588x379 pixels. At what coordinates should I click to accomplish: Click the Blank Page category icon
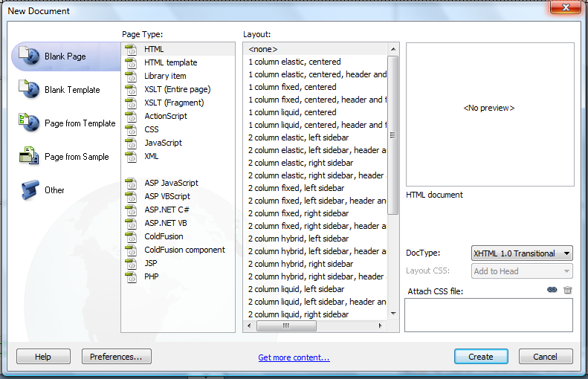[29, 56]
